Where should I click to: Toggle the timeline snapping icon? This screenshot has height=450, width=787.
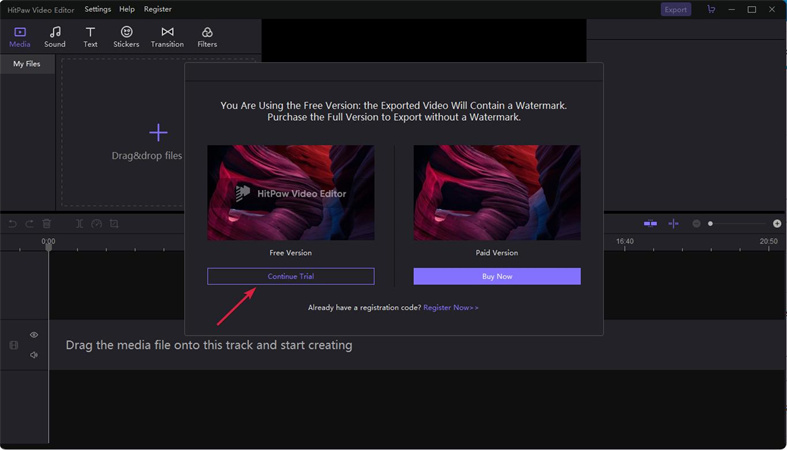[x=650, y=224]
